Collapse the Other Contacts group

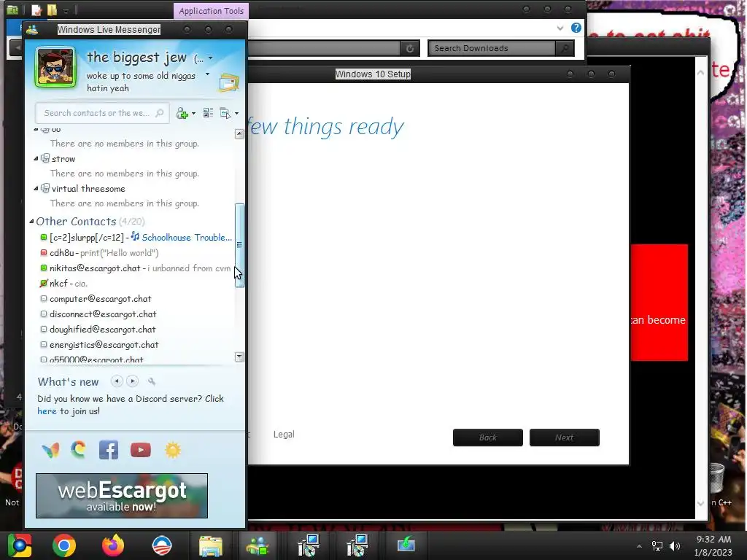click(x=31, y=222)
